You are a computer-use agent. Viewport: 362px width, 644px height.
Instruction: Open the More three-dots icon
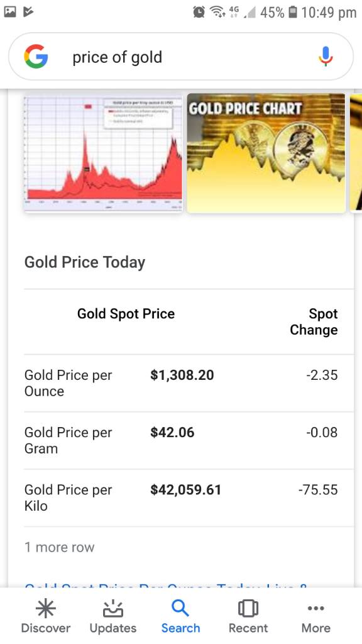click(x=315, y=608)
